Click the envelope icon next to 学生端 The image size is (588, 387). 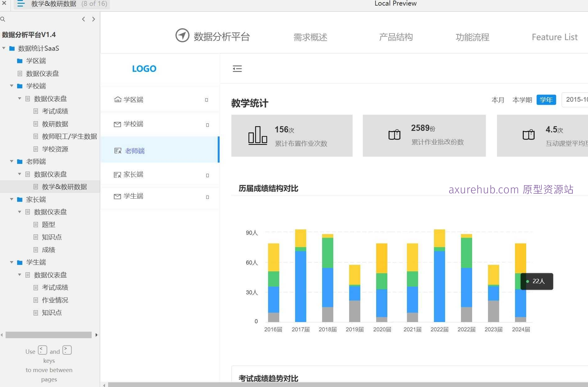click(x=117, y=196)
